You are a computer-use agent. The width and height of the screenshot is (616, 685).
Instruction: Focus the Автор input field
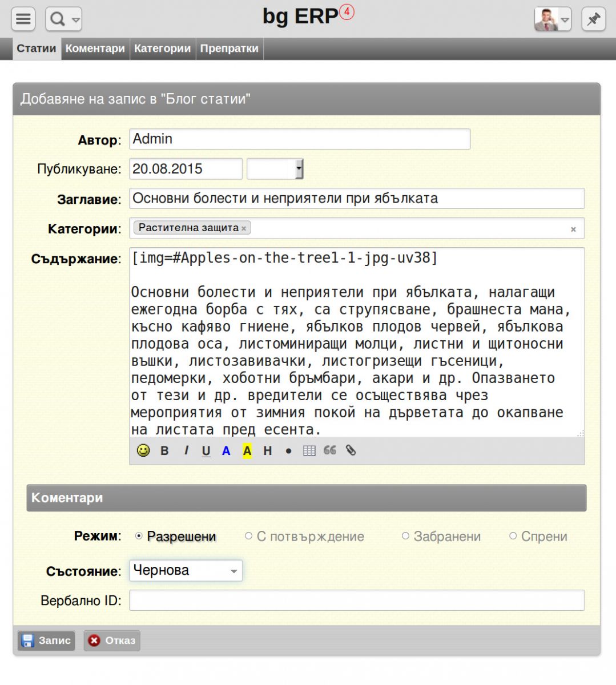(x=300, y=139)
